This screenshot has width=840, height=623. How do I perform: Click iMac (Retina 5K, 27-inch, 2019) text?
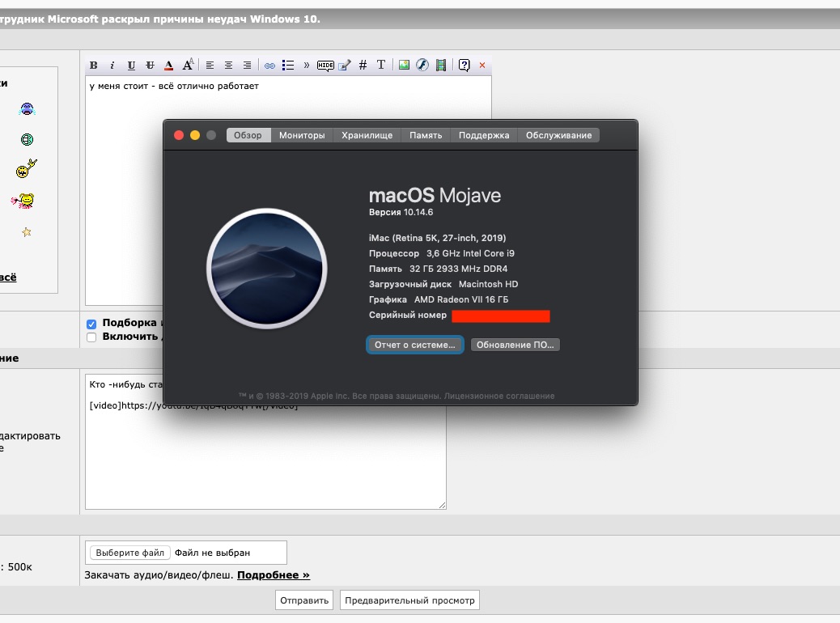point(437,238)
